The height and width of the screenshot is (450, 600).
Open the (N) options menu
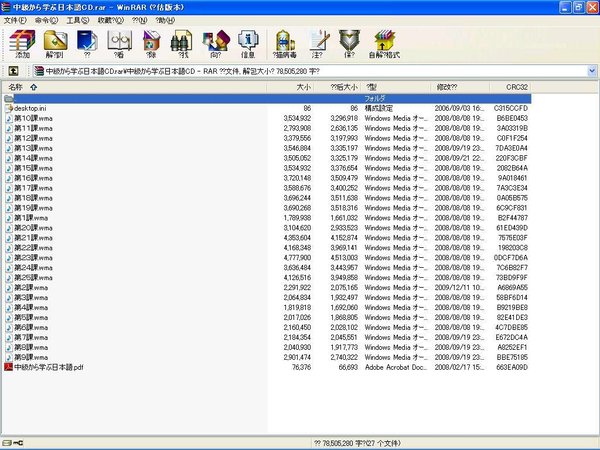point(139,20)
